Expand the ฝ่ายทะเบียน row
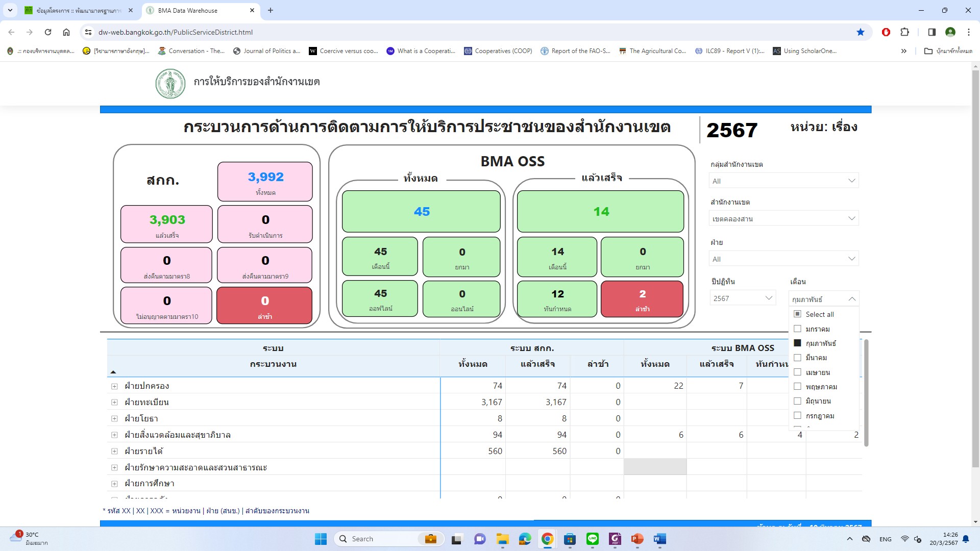 coord(114,403)
